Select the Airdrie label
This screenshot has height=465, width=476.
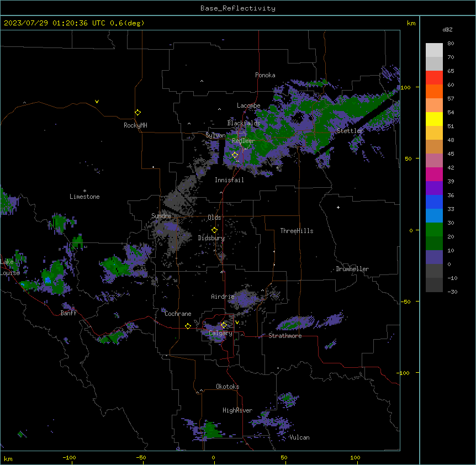pyautogui.click(x=223, y=297)
